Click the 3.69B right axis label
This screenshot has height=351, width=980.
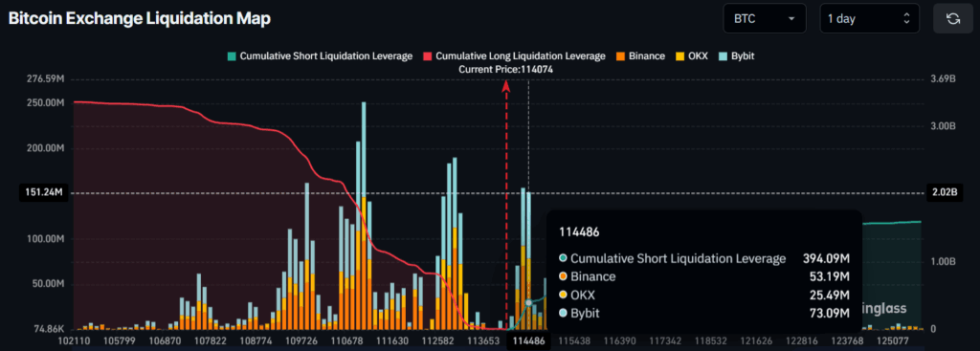pos(944,79)
